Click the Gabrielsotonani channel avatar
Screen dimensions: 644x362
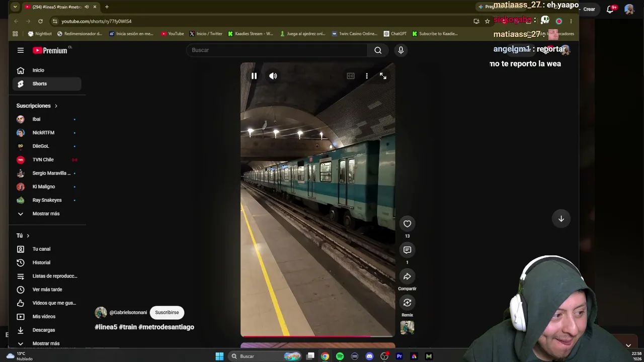coord(101,313)
